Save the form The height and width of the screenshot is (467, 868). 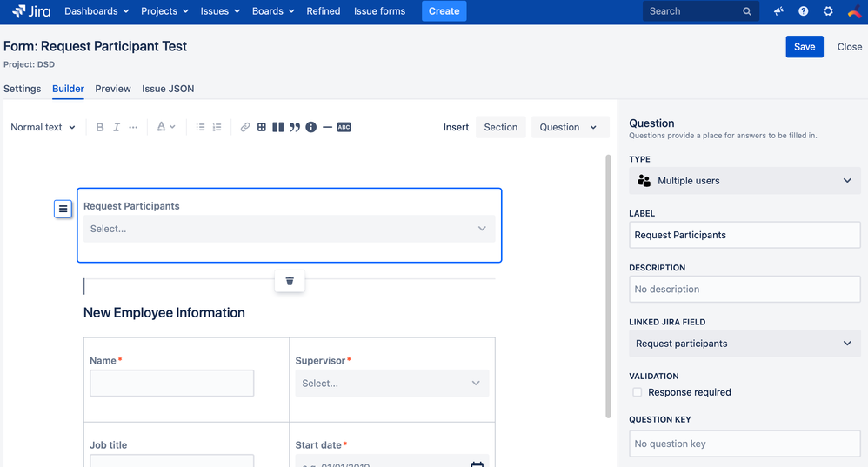pyautogui.click(x=805, y=47)
